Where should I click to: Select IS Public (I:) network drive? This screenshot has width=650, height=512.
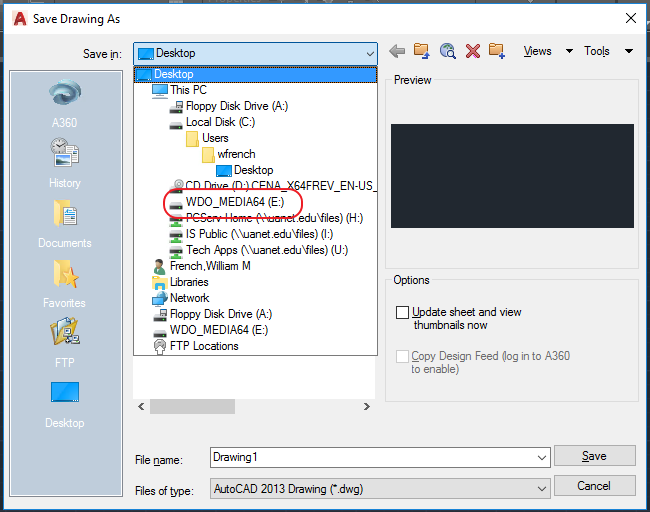(251, 234)
